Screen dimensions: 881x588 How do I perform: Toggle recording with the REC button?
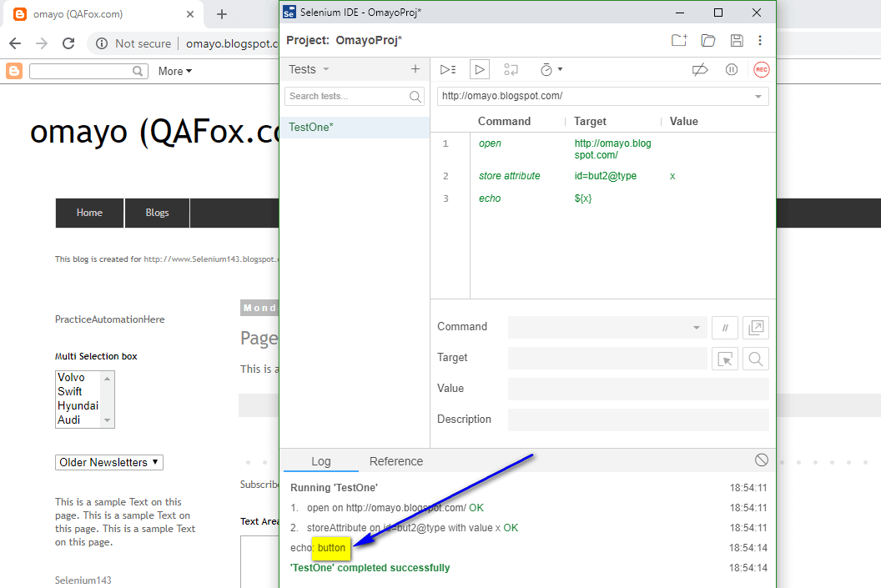pos(761,69)
